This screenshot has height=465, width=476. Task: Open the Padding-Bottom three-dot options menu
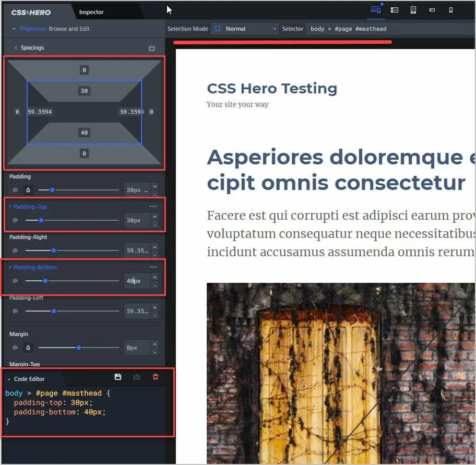[x=153, y=267]
